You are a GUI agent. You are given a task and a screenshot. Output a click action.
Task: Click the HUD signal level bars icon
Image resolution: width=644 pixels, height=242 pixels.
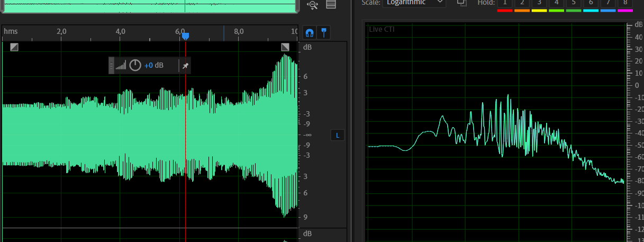(121, 66)
